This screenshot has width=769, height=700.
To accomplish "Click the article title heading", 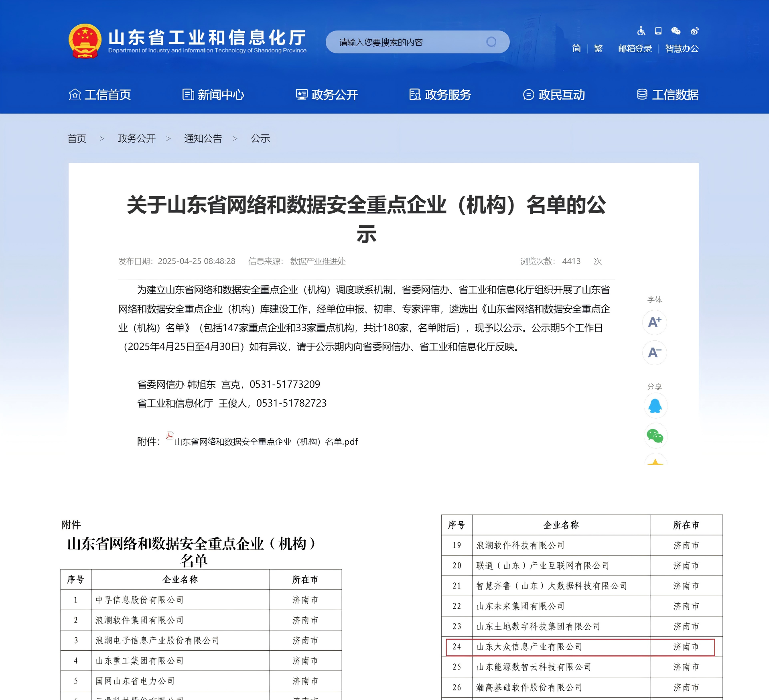I will 366,219.
